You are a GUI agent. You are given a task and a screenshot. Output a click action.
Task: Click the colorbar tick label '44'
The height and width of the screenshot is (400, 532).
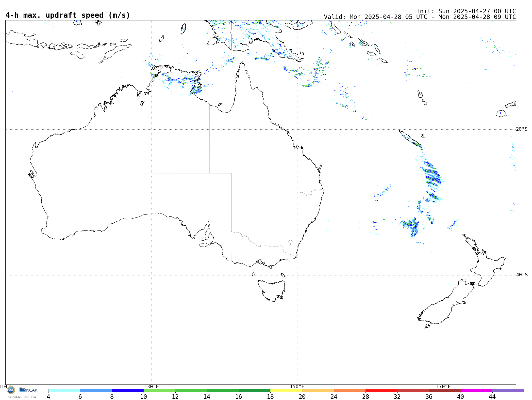click(x=492, y=397)
